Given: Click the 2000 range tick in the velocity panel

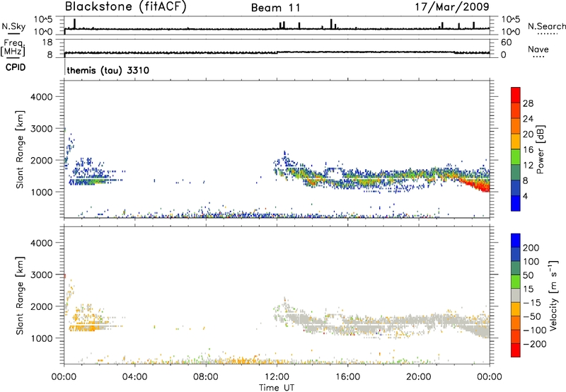Looking at the screenshot, I should pyautogui.click(x=41, y=306).
